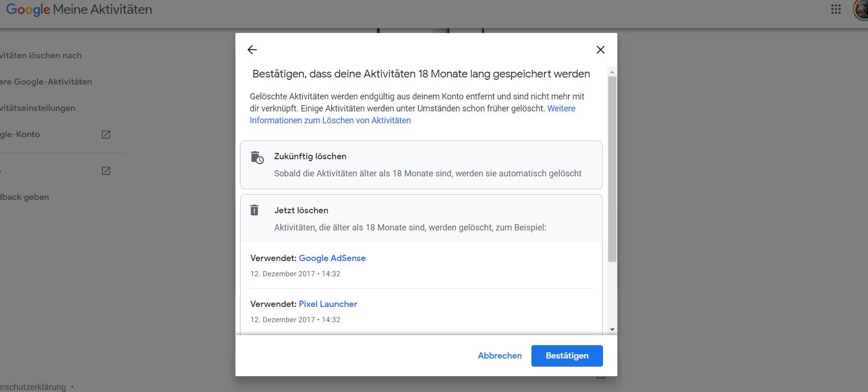Open Aktivitätseinstellungen in sidebar
The image size is (868, 392).
pos(38,108)
